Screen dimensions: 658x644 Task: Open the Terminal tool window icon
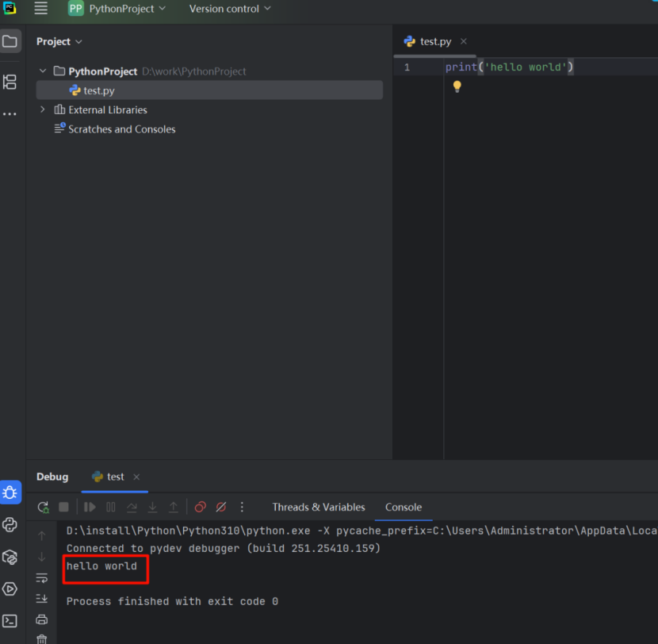click(x=10, y=621)
